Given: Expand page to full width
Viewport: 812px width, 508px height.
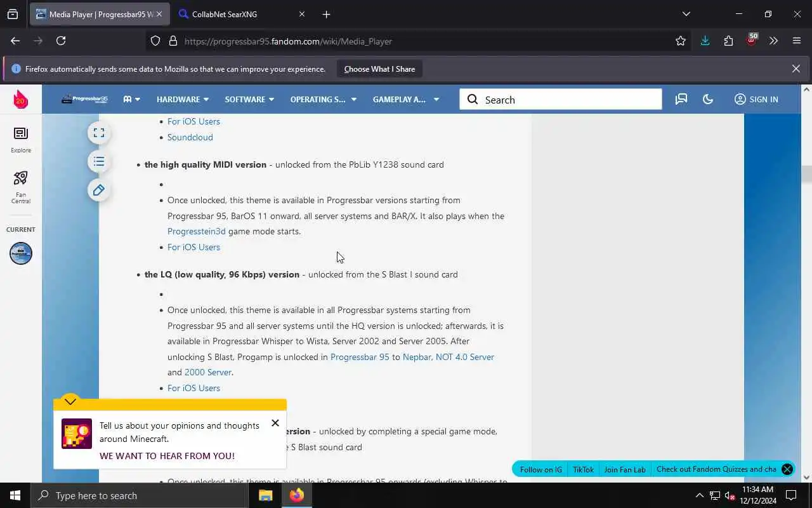Looking at the screenshot, I should click(x=99, y=133).
